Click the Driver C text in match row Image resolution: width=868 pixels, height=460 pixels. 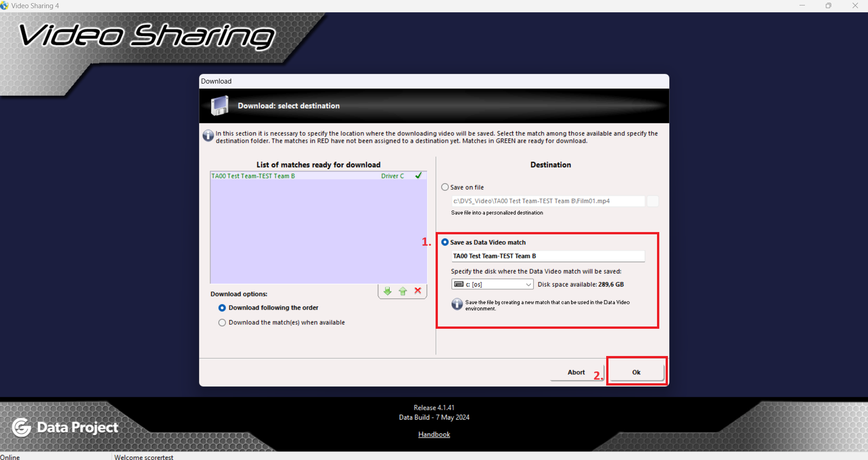coord(392,176)
